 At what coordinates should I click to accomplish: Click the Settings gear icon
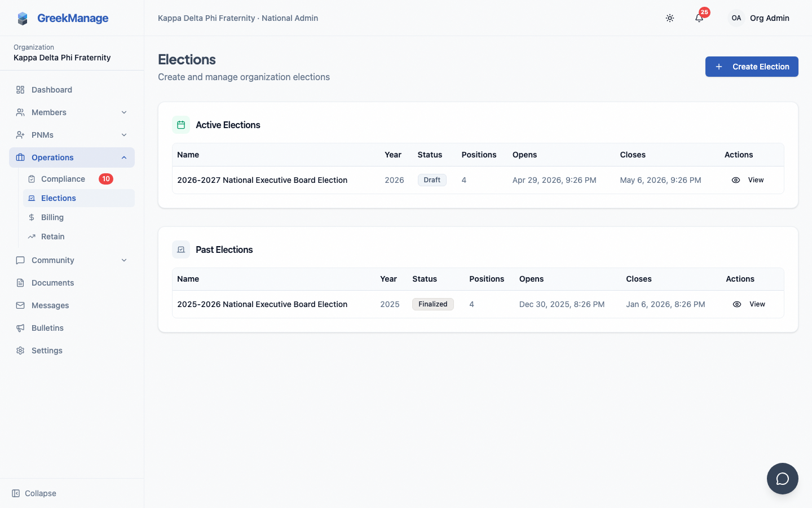(x=20, y=351)
